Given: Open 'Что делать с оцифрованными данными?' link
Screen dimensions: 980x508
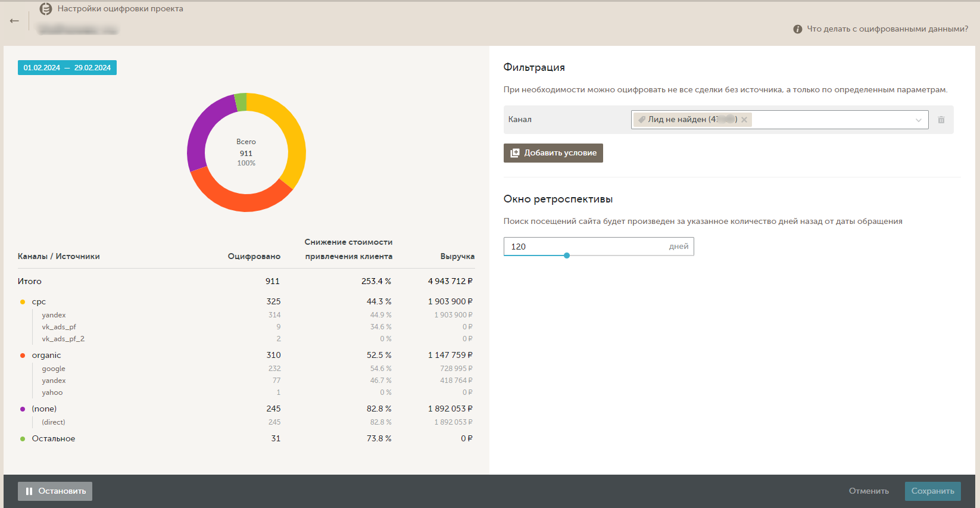Looking at the screenshot, I should point(887,29).
